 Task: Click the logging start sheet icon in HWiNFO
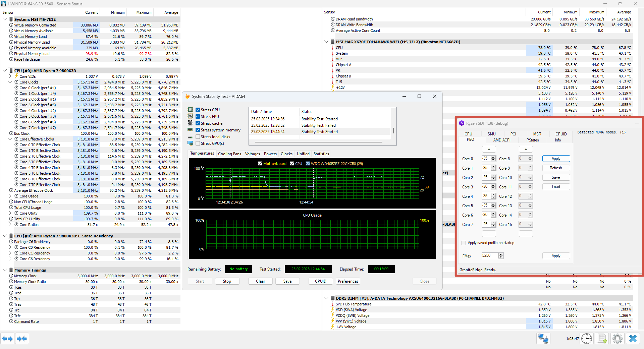(x=602, y=339)
